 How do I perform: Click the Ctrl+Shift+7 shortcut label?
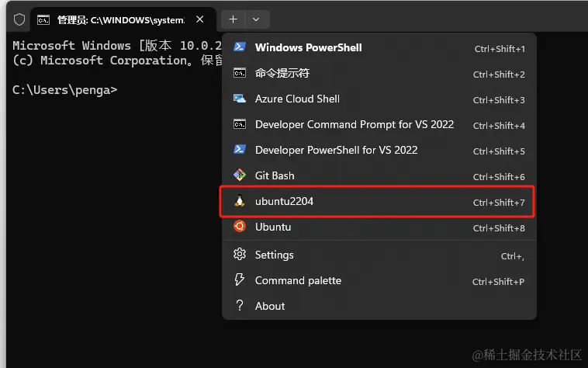pyautogui.click(x=499, y=203)
